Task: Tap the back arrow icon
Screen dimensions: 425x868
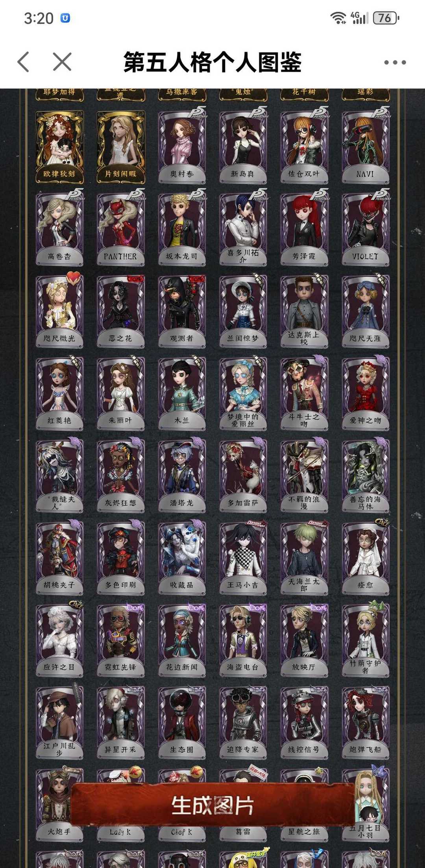Action: tap(24, 62)
